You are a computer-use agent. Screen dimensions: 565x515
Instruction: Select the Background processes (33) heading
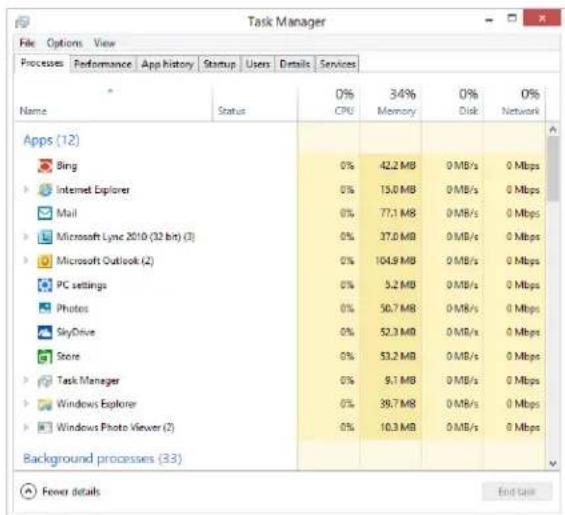[103, 459]
